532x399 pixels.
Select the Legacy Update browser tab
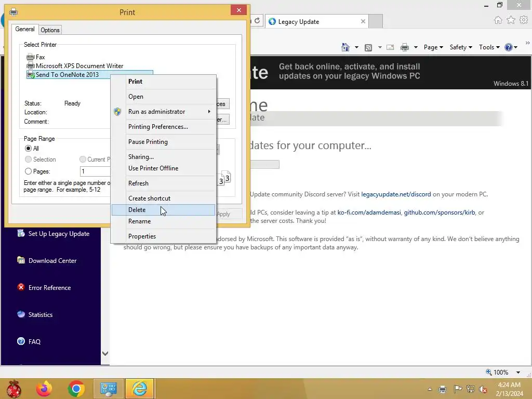point(317,21)
